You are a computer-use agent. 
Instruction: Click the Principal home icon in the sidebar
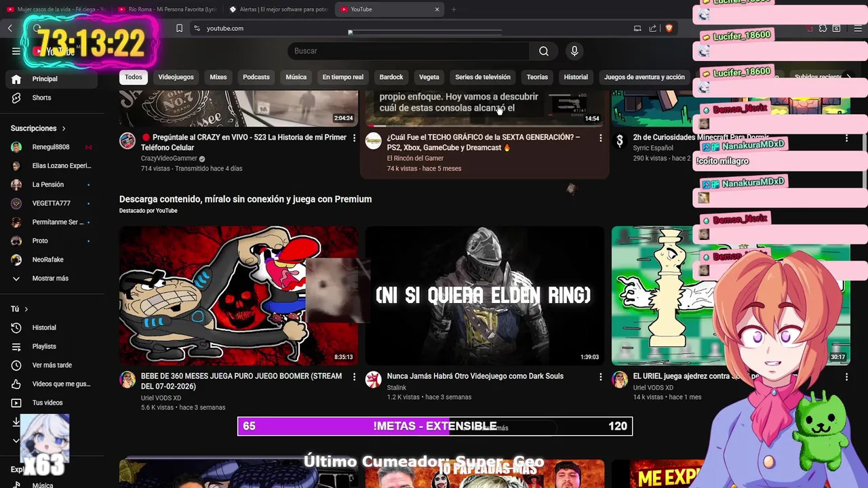16,79
